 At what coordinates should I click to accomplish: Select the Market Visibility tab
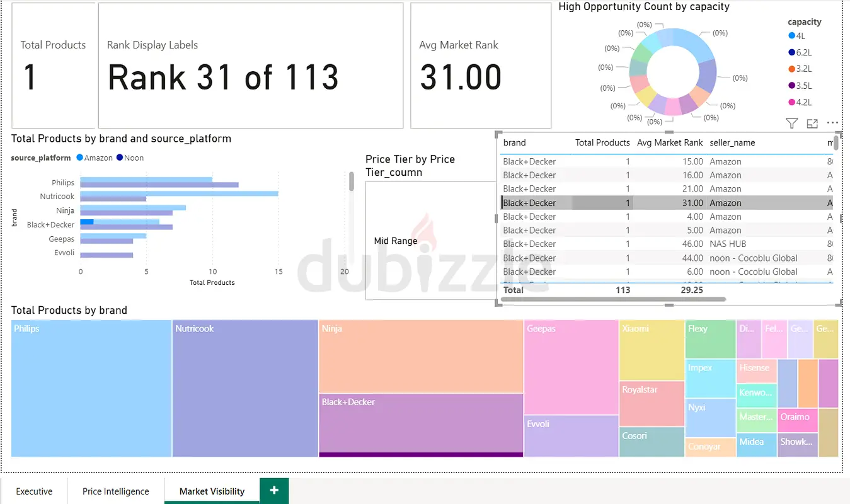coord(212,491)
